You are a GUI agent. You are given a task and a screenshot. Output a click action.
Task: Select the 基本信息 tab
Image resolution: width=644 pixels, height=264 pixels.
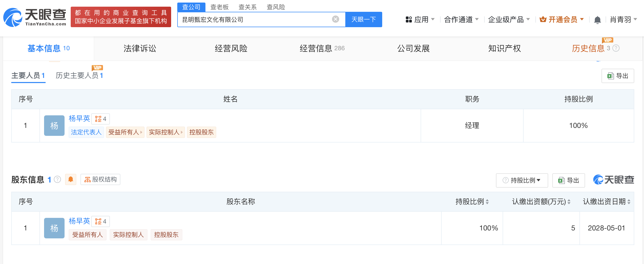tap(49, 48)
